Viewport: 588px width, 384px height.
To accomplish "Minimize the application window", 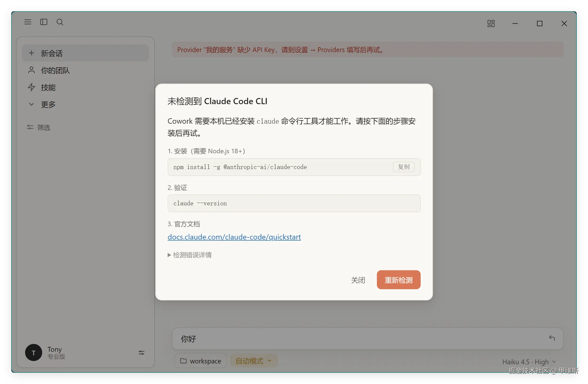I will click(x=515, y=23).
